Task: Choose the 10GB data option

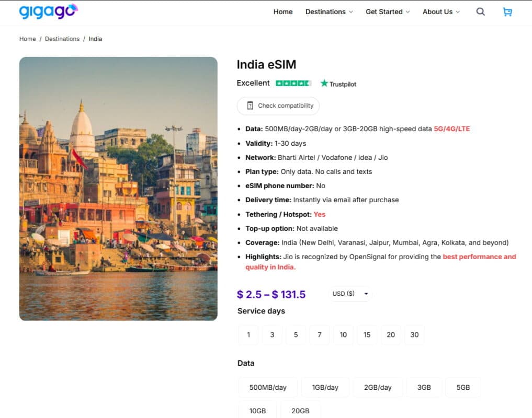Action: [x=257, y=411]
